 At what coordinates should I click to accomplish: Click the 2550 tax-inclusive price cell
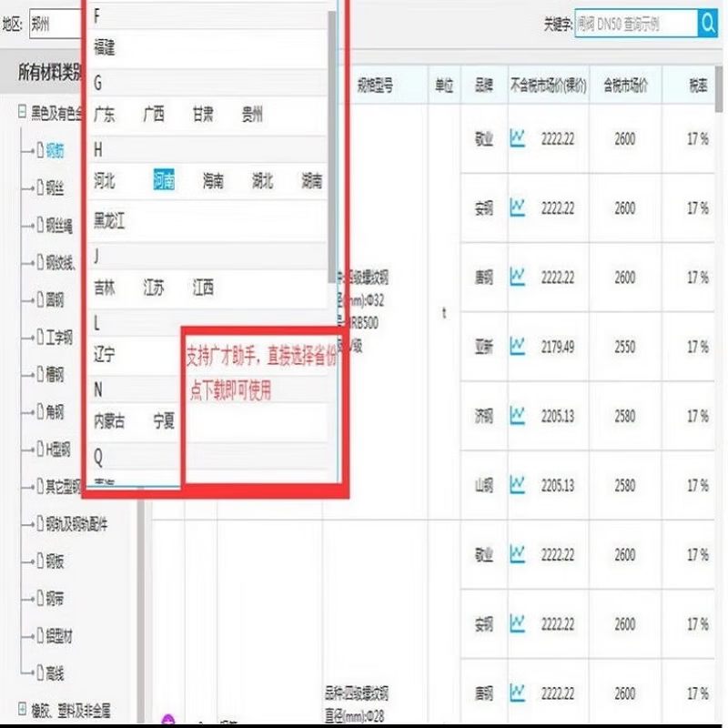coord(625,347)
